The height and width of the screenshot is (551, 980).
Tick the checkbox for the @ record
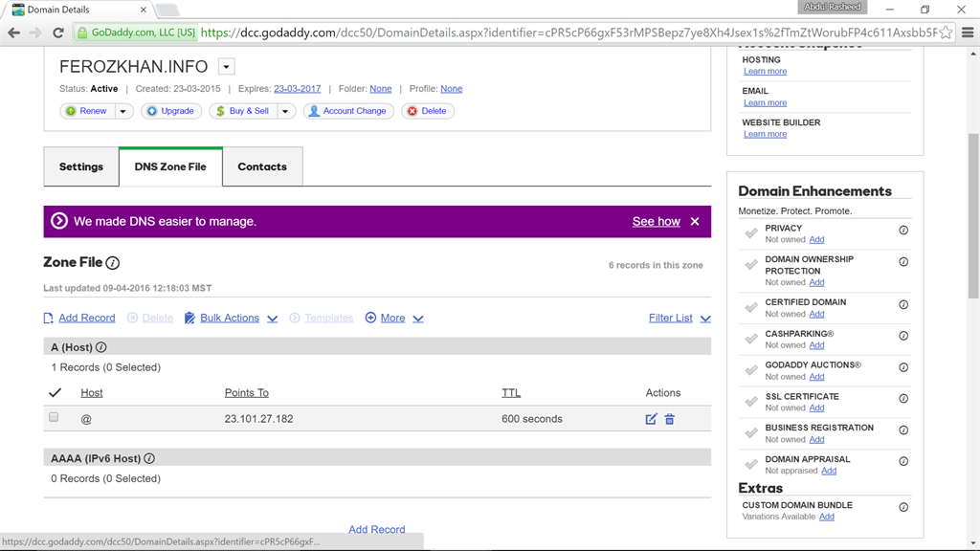point(54,417)
